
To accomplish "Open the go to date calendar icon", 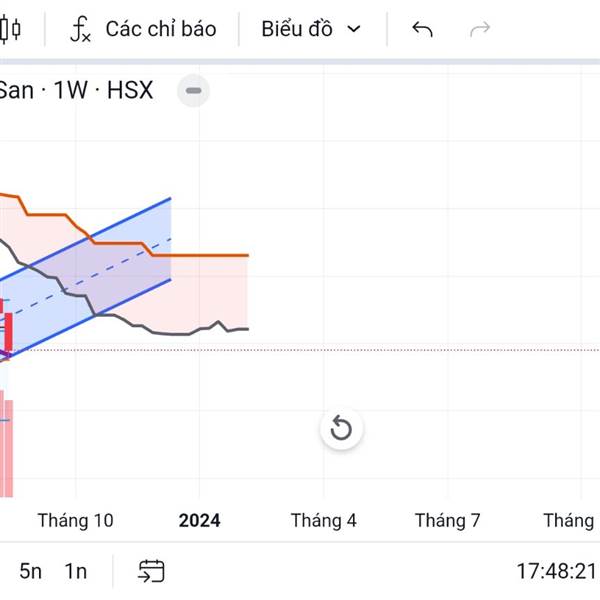I will click(151, 571).
